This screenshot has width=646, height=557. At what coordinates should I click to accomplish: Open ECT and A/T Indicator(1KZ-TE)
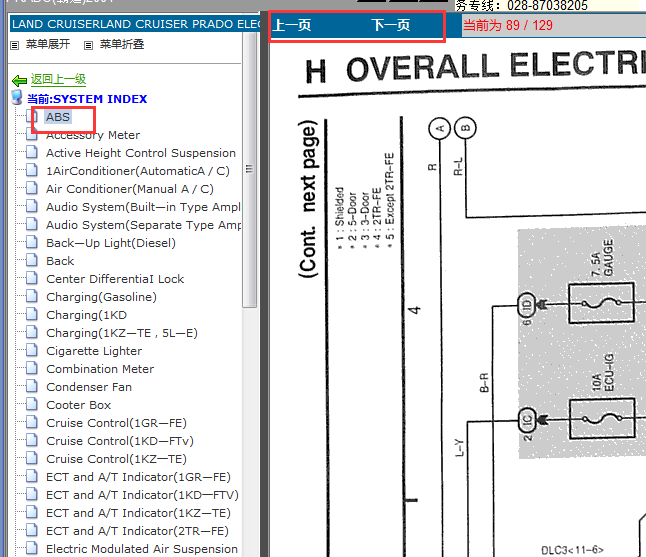point(138,513)
